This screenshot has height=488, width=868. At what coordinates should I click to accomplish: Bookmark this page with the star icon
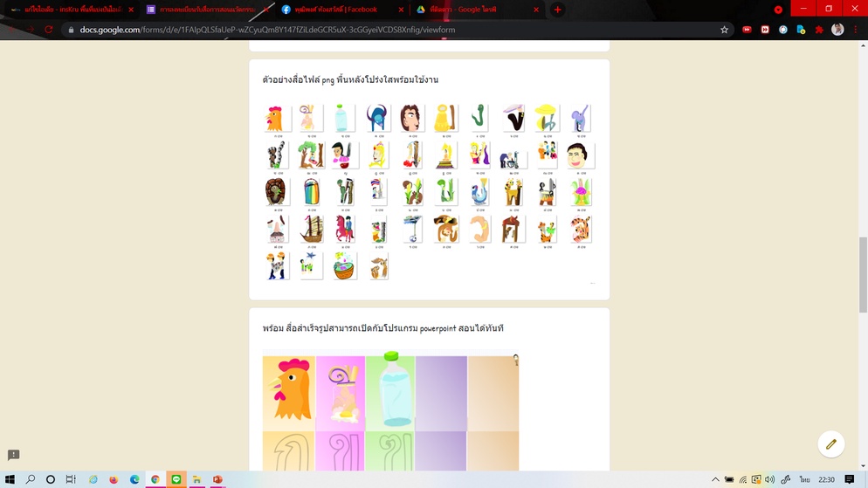(724, 30)
